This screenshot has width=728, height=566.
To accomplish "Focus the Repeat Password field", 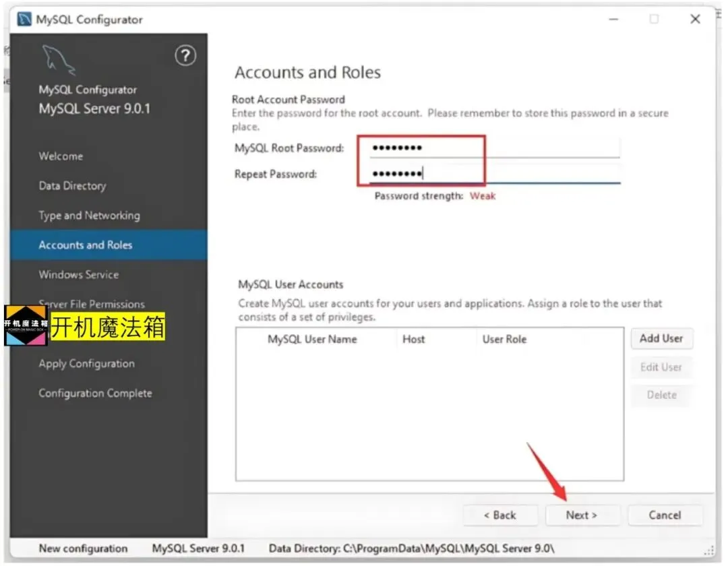I will [x=495, y=174].
